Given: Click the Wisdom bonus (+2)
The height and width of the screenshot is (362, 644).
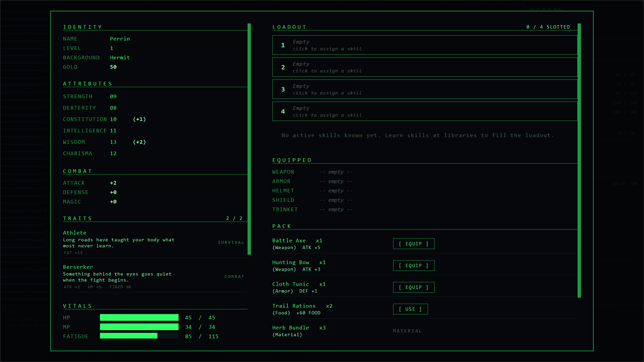Looking at the screenshot, I should (140, 142).
